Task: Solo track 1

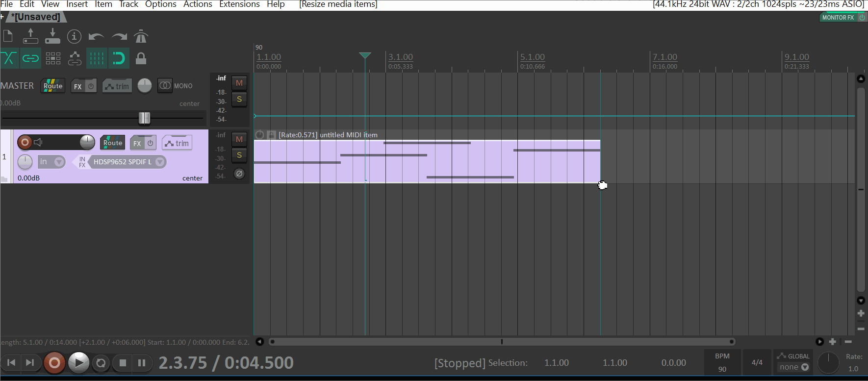Action: (x=239, y=155)
